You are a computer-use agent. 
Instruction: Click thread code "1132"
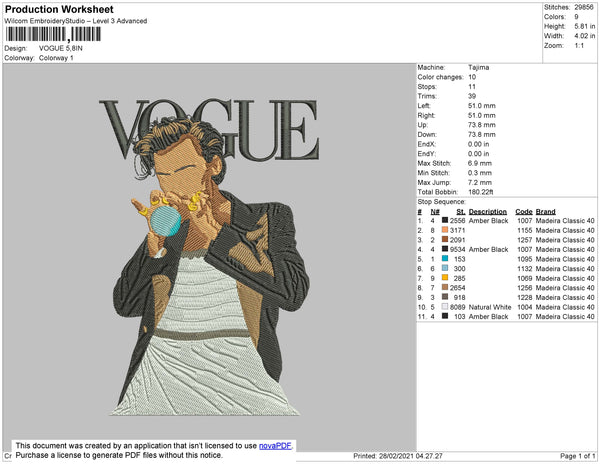525,269
